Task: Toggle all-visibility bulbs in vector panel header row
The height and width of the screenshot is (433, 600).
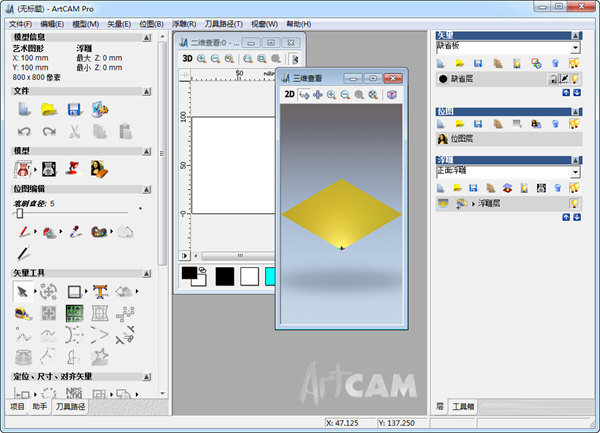Action: pos(574,63)
